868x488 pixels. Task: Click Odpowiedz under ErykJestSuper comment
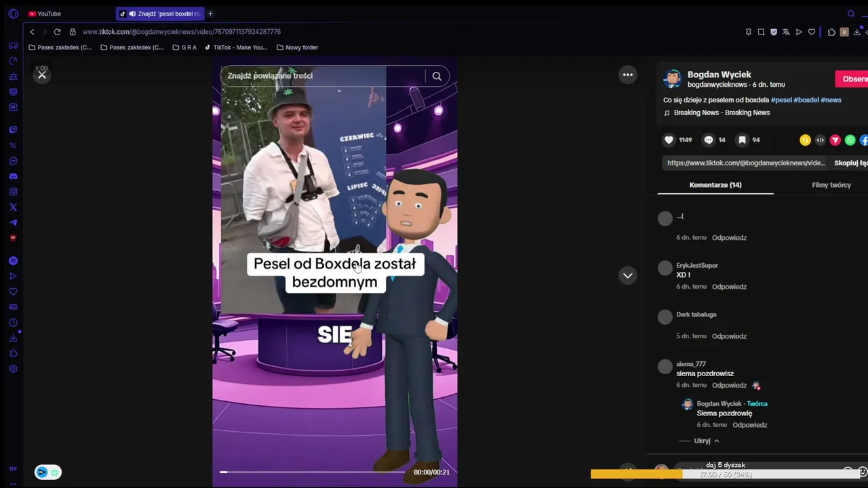(729, 287)
